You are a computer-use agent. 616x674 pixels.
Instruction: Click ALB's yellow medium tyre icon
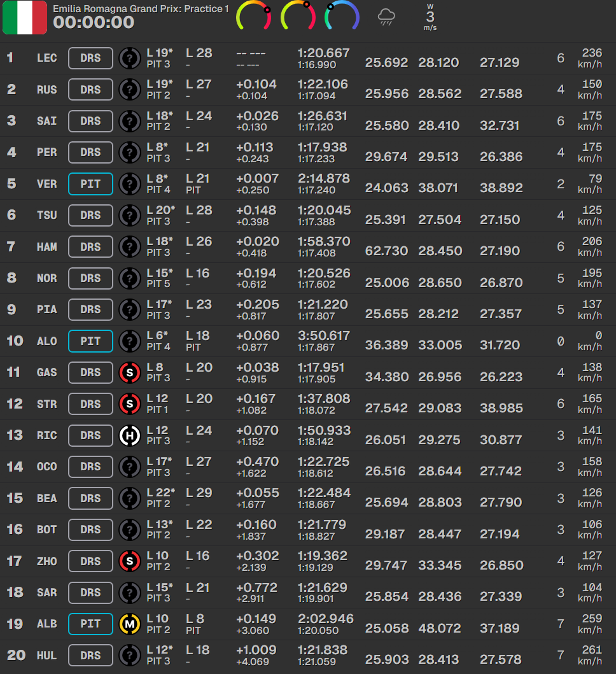(x=130, y=624)
